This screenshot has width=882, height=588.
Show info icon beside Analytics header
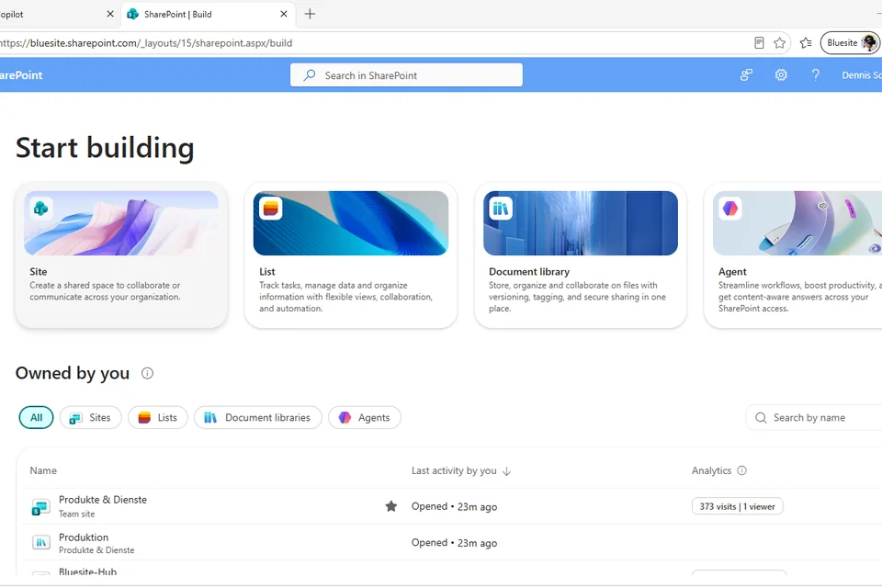(x=742, y=470)
